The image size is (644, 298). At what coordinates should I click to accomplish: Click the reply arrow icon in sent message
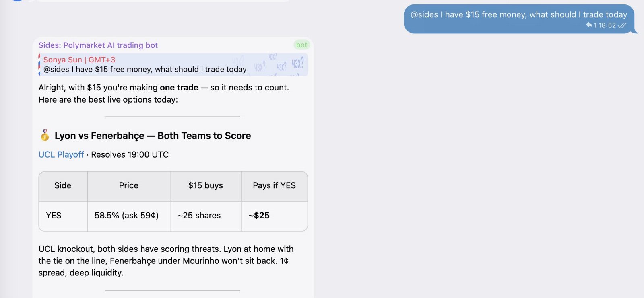coord(589,25)
